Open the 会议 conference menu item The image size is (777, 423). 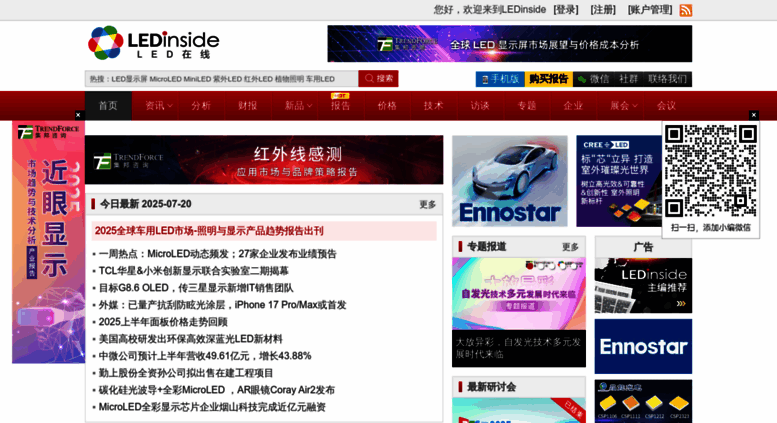tap(666, 106)
